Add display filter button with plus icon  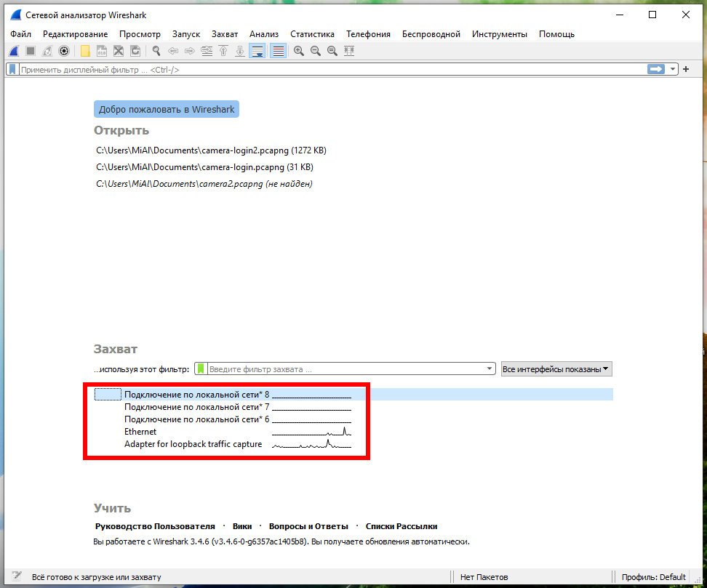click(x=686, y=69)
